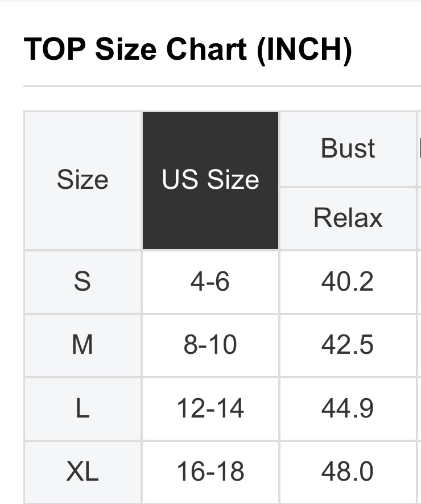Select the L size cell

point(82,409)
